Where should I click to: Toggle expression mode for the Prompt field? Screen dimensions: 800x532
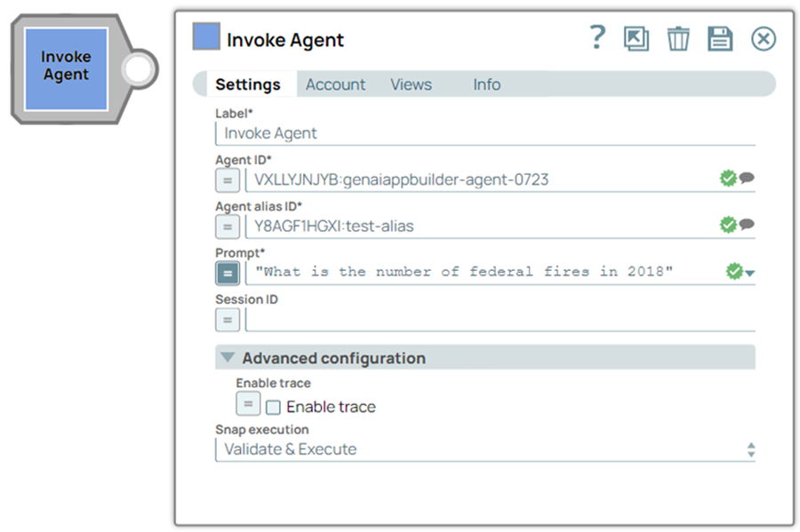227,272
